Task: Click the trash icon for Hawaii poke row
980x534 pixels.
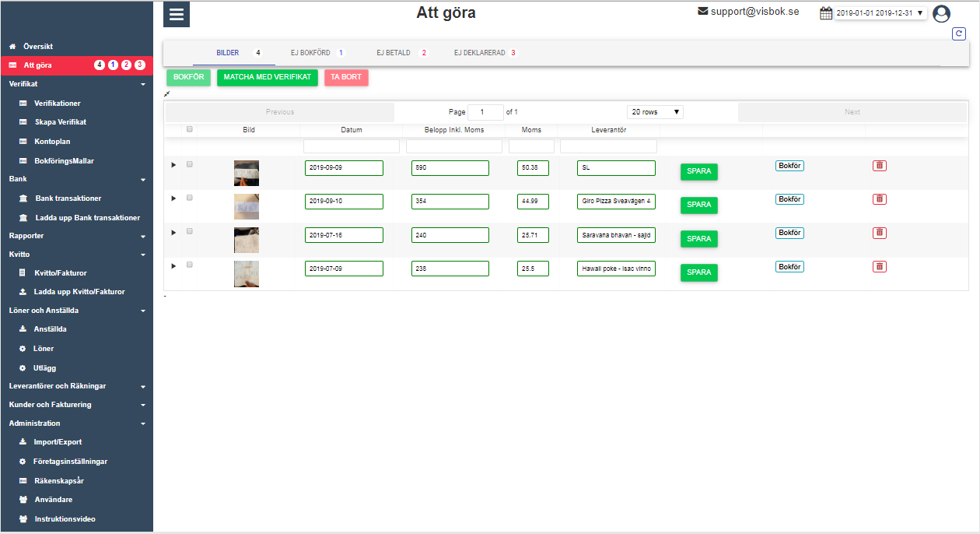Action: (x=879, y=267)
